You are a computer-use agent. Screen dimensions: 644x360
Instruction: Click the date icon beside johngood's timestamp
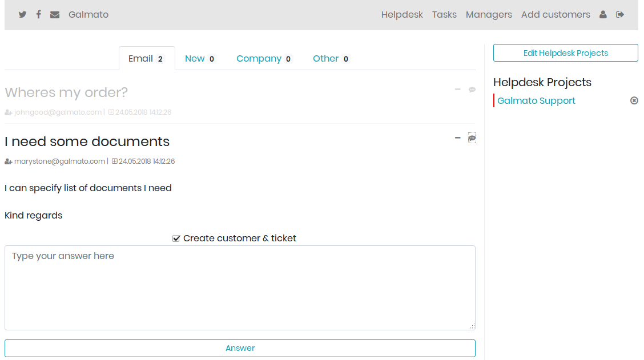[111, 112]
